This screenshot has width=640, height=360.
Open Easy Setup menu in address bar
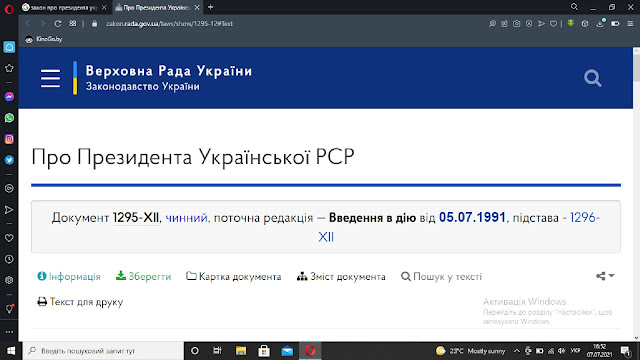point(630,24)
